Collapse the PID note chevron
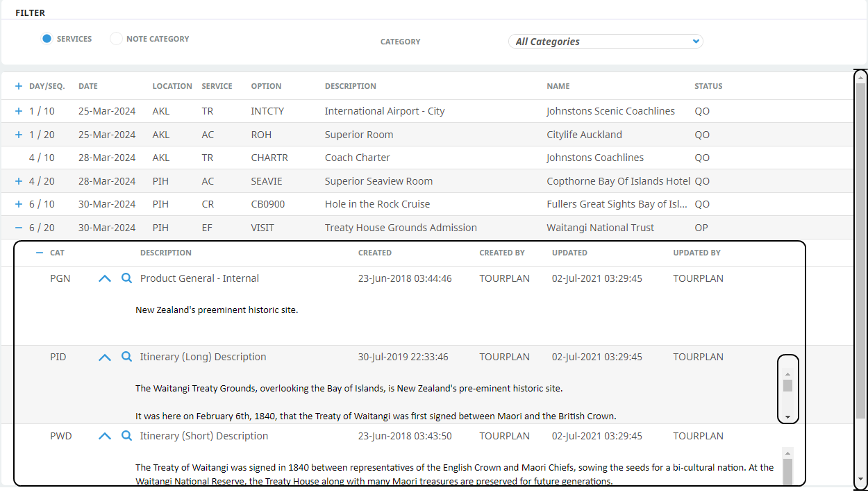This screenshot has height=497, width=868. pyautogui.click(x=105, y=357)
